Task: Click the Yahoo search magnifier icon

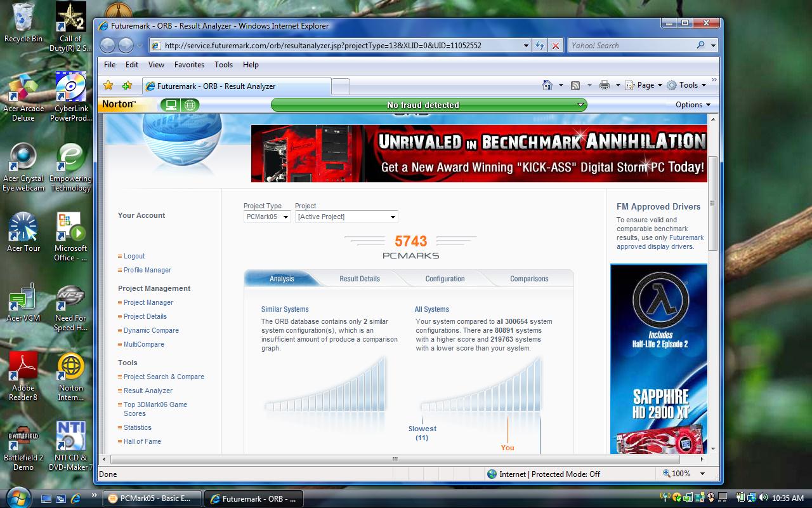Action: (700, 45)
